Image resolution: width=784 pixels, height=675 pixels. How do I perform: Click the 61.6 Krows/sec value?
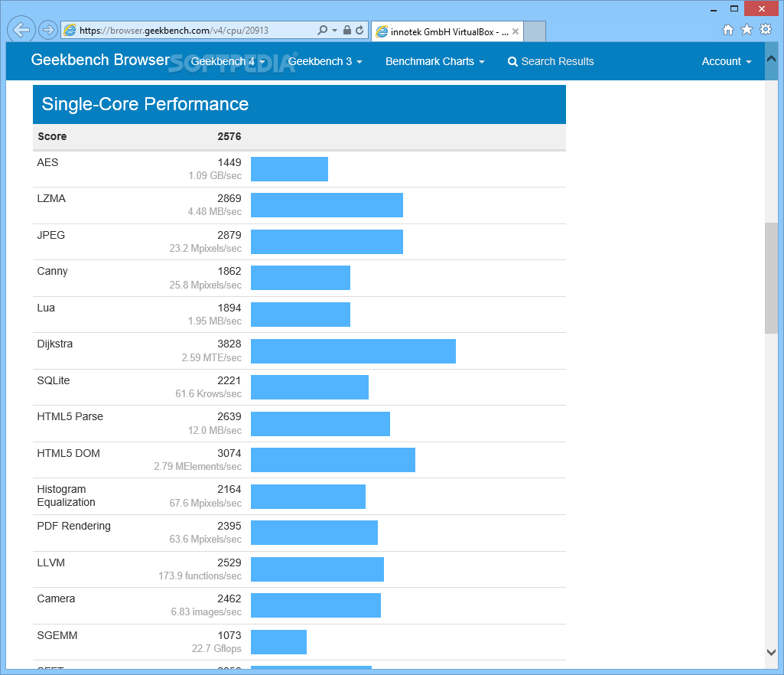coord(209,394)
